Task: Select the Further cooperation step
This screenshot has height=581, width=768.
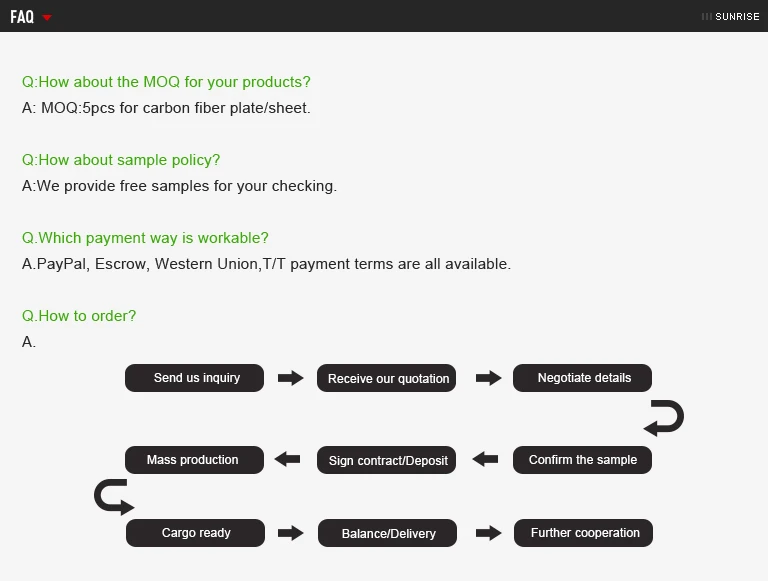Action: [583, 533]
